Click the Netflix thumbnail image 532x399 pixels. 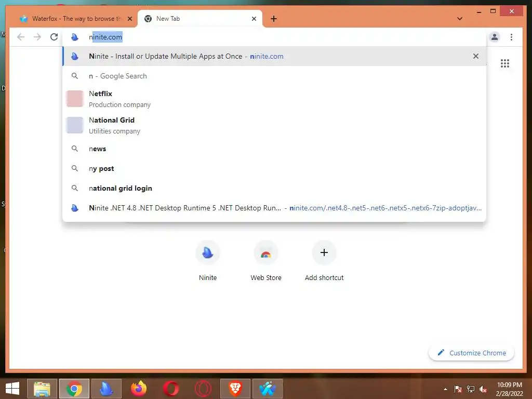[75, 99]
